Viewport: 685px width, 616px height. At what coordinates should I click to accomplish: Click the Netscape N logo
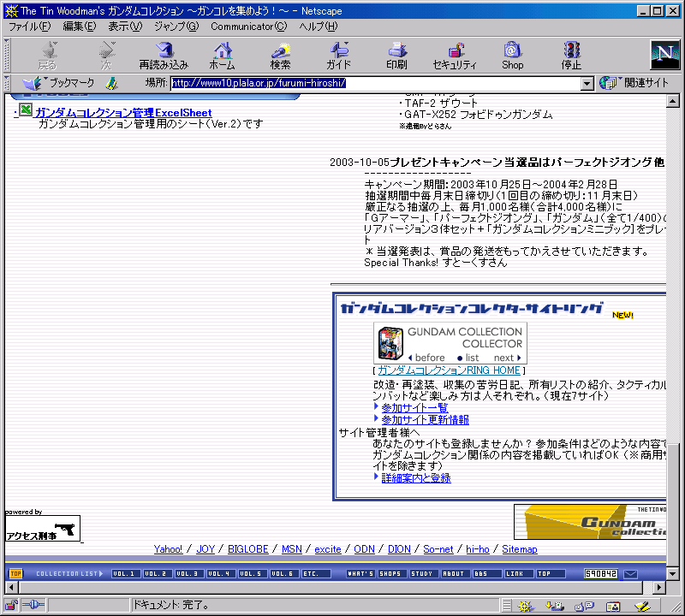[665, 55]
